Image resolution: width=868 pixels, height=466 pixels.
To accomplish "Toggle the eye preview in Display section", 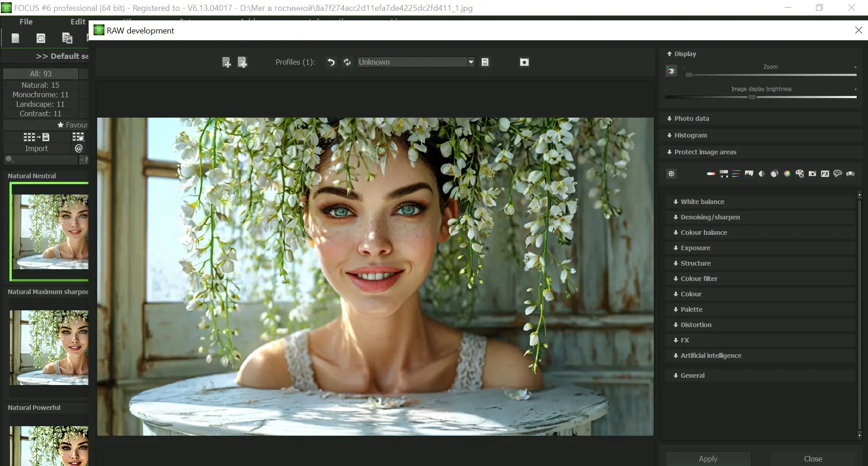I will 671,71.
